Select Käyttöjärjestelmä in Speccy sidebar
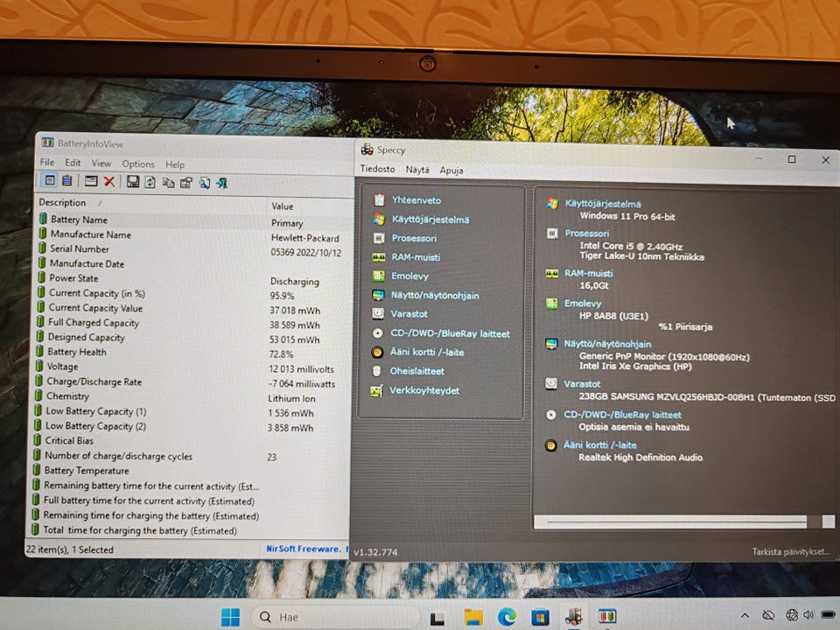Image resolution: width=840 pixels, height=630 pixels. pyautogui.click(x=430, y=220)
